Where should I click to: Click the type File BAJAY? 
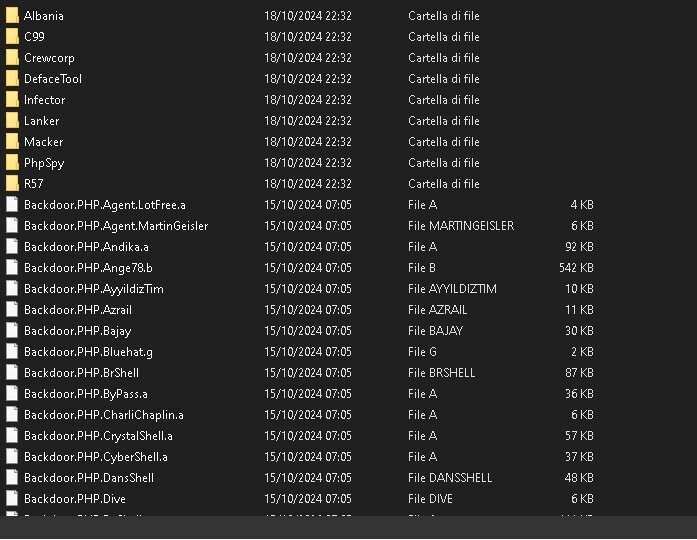(x=436, y=331)
